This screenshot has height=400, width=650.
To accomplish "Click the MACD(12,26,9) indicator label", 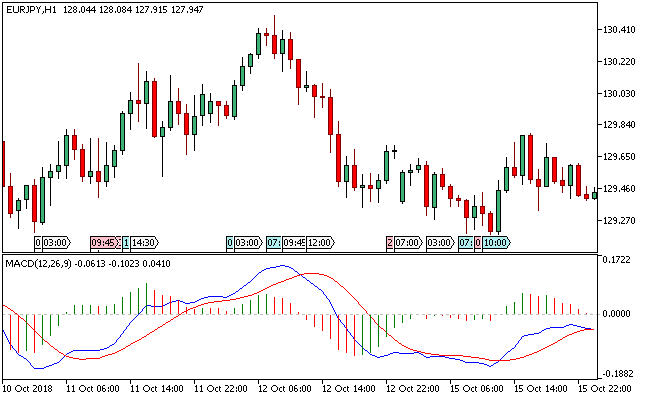I will coord(38,262).
